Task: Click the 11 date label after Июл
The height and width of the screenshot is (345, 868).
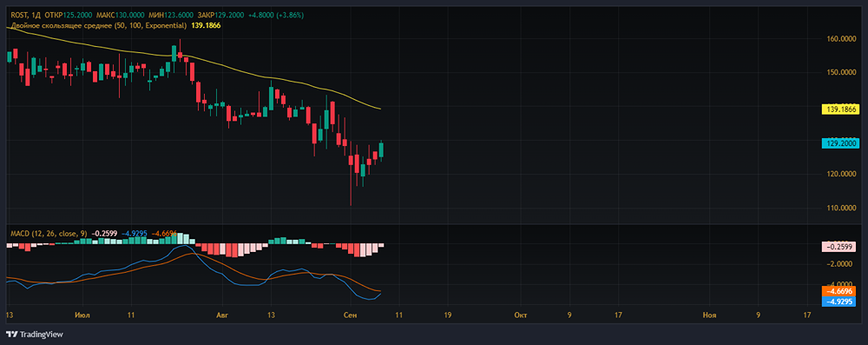Action: click(x=131, y=315)
